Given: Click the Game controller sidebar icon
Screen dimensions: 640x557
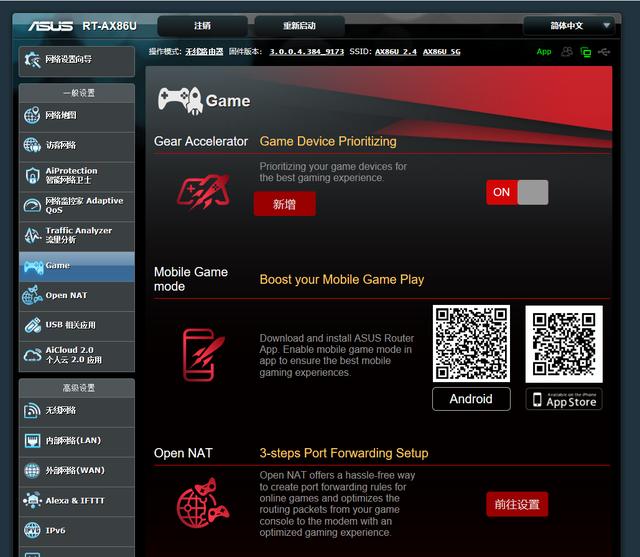Looking at the screenshot, I should pyautogui.click(x=33, y=267).
